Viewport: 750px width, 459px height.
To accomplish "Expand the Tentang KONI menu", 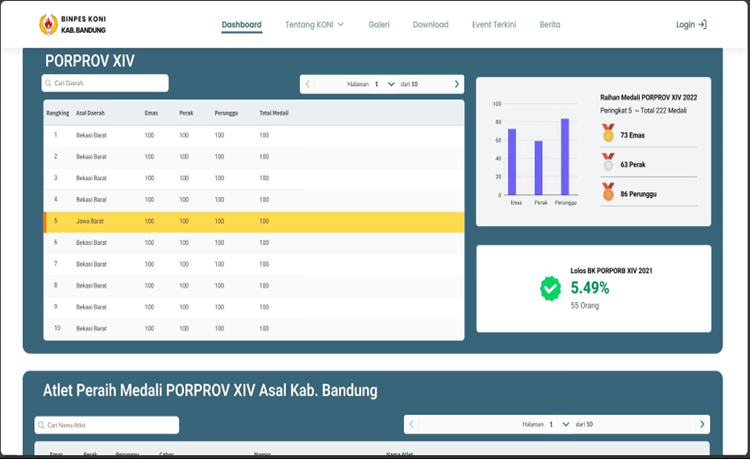I will (x=314, y=24).
